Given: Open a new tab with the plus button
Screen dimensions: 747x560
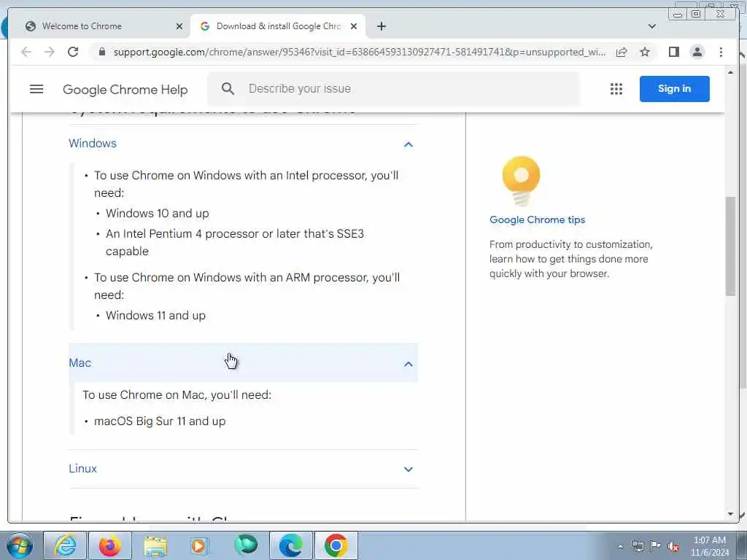Looking at the screenshot, I should tap(382, 26).
